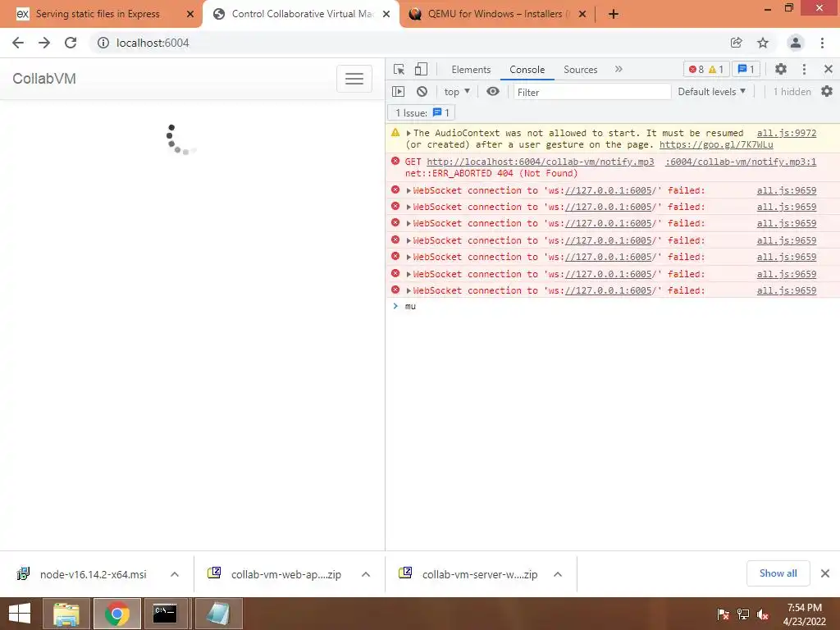Toggle device toolbar in DevTools
The width and height of the screenshot is (840, 630).
coord(421,69)
